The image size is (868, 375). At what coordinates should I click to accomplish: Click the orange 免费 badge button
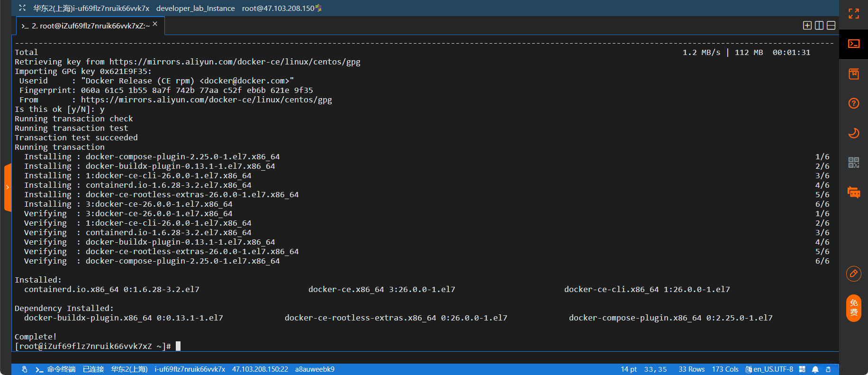coord(854,308)
